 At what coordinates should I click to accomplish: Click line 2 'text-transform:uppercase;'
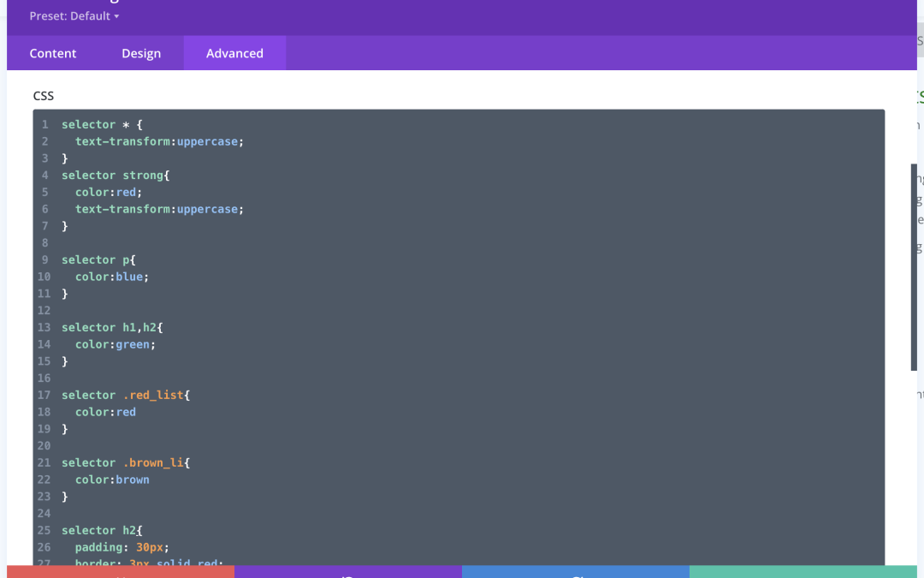click(159, 141)
